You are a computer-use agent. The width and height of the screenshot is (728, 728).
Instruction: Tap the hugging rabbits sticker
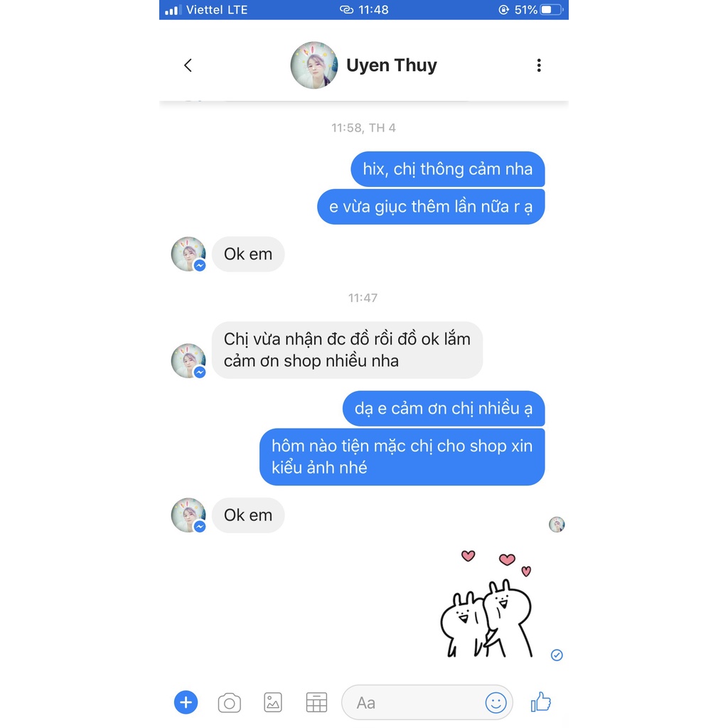coord(487,604)
